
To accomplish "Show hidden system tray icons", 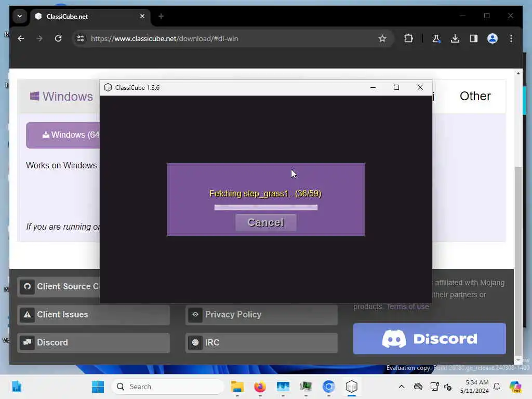I will click(x=402, y=387).
